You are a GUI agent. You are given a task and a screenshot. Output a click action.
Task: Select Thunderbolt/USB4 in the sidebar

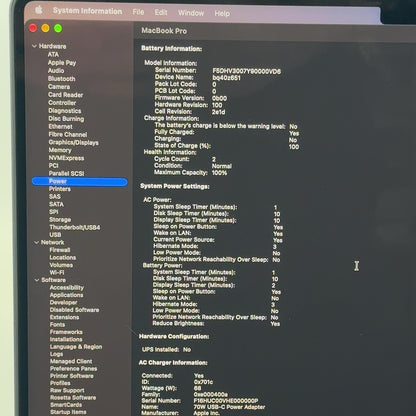pos(75,227)
